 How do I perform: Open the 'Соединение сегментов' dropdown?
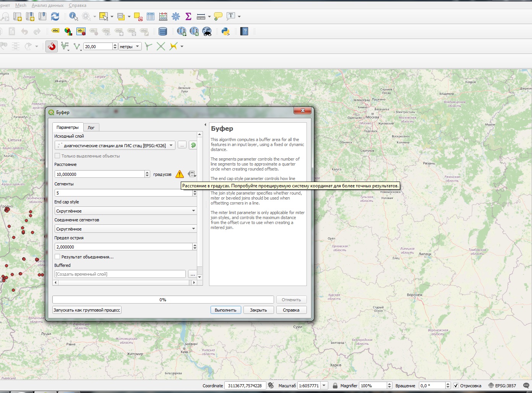(x=125, y=229)
